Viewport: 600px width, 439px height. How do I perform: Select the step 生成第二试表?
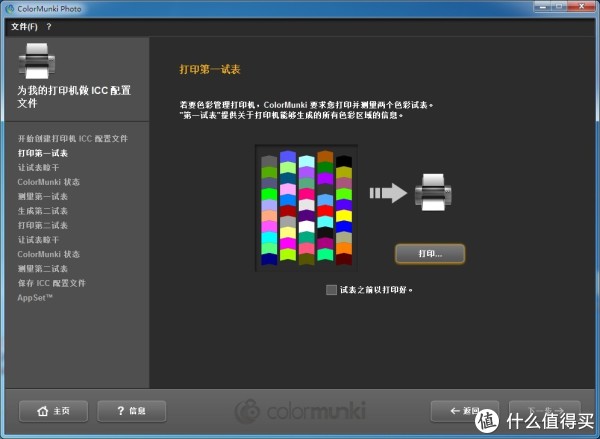click(43, 211)
